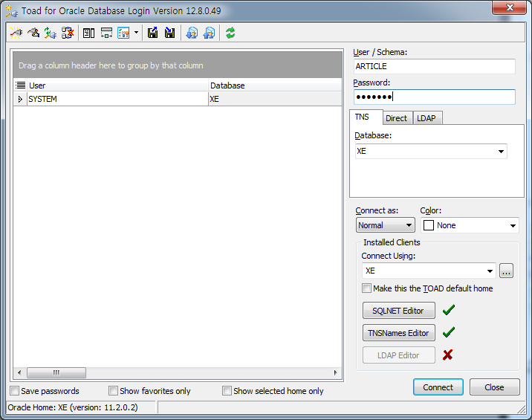This screenshot has width=532, height=420.
Task: Click the green refresh arrows icon
Action: click(x=230, y=33)
